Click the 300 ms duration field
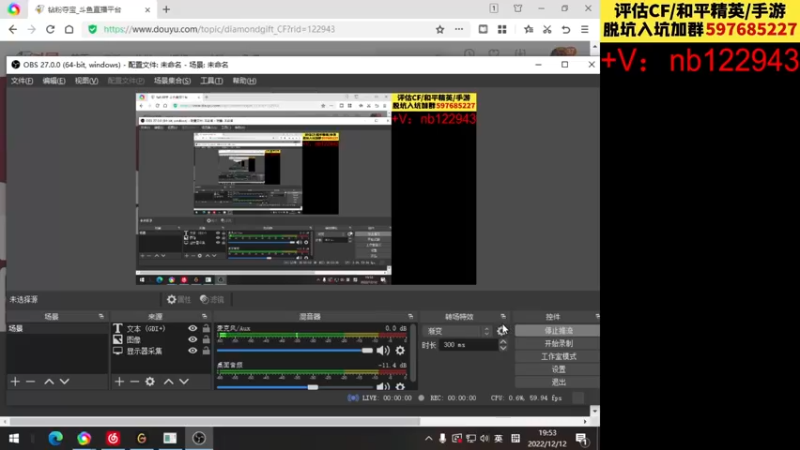 point(468,345)
